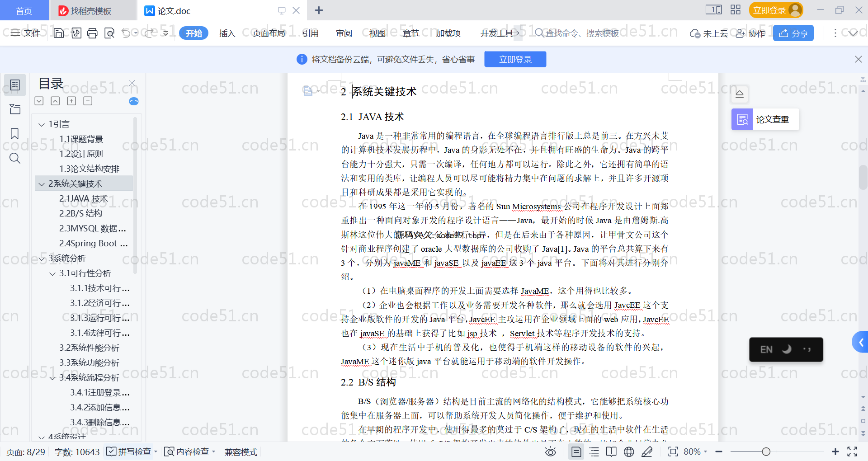Click the paragraph layout icon beside heading

click(308, 91)
